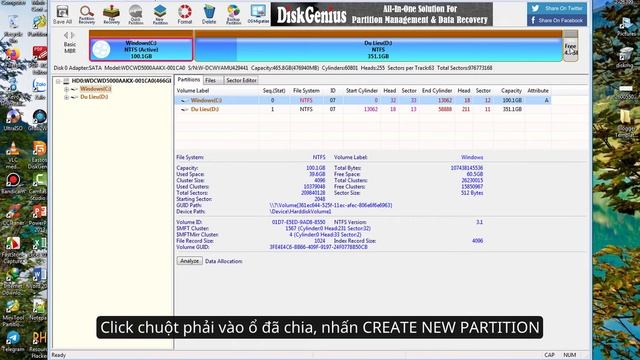Click the Analyze button
The image size is (640, 360).
189,261
